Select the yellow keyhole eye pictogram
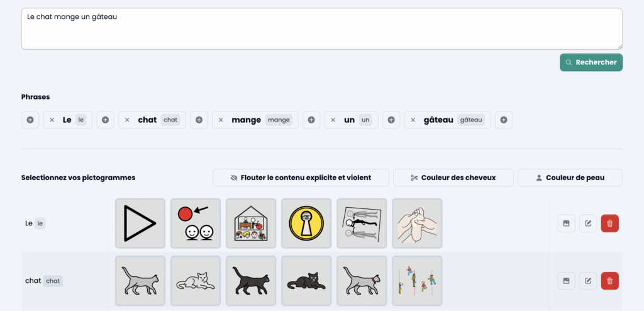The height and width of the screenshot is (311, 644). coord(306,223)
